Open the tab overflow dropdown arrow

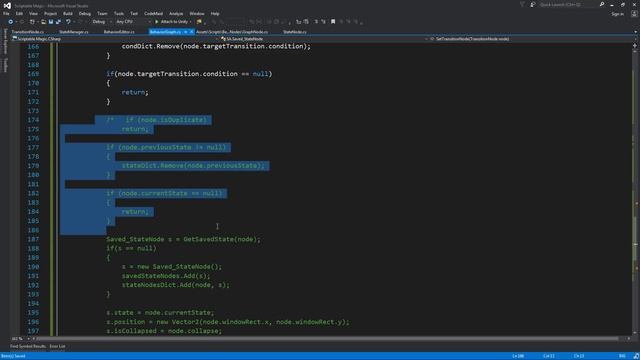pos(635,32)
